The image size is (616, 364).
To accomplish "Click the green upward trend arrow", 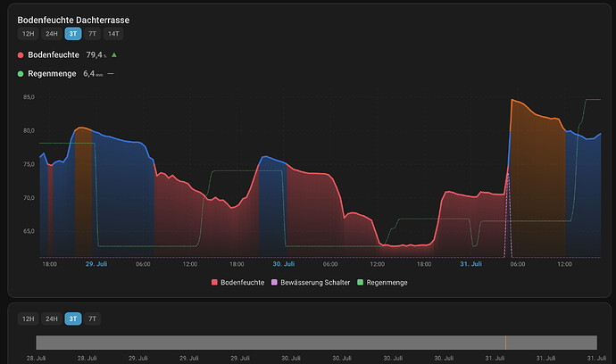I will tap(114, 55).
